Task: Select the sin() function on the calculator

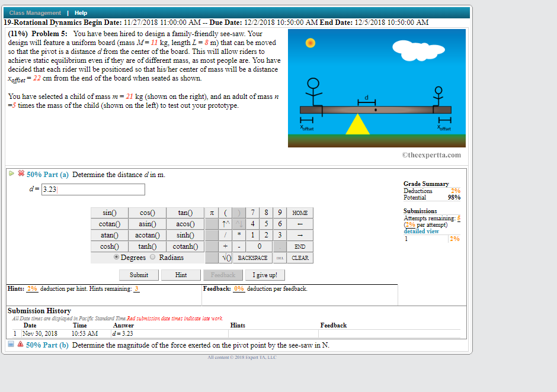Action: coord(109,213)
